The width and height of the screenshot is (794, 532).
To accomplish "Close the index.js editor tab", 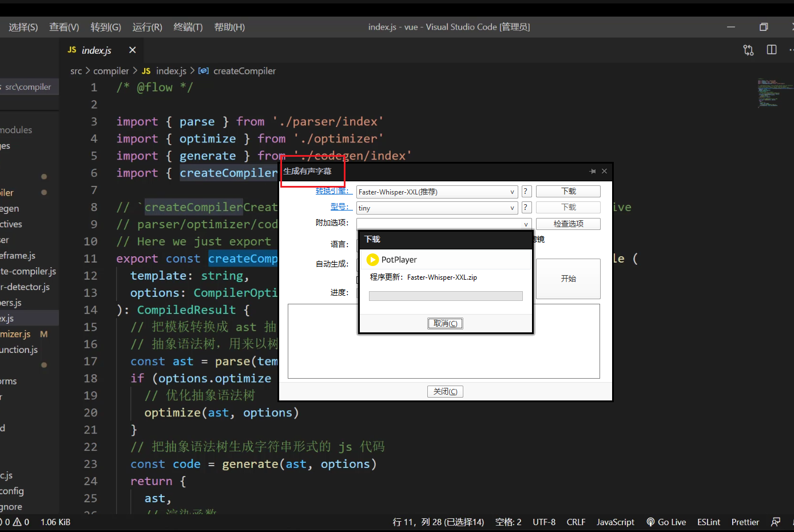I will 132,50.
